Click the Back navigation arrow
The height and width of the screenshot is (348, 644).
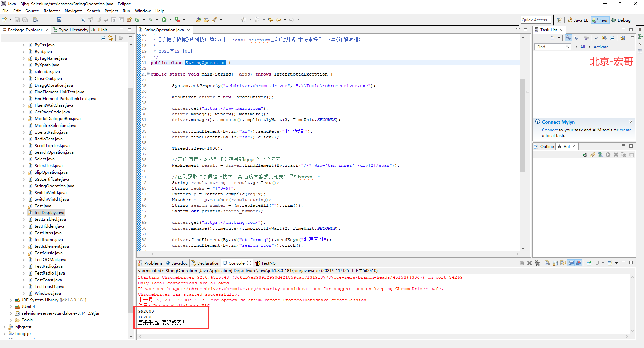[x=278, y=20]
